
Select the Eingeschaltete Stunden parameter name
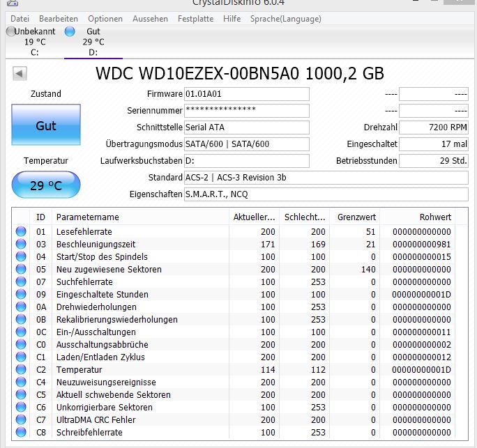point(103,295)
